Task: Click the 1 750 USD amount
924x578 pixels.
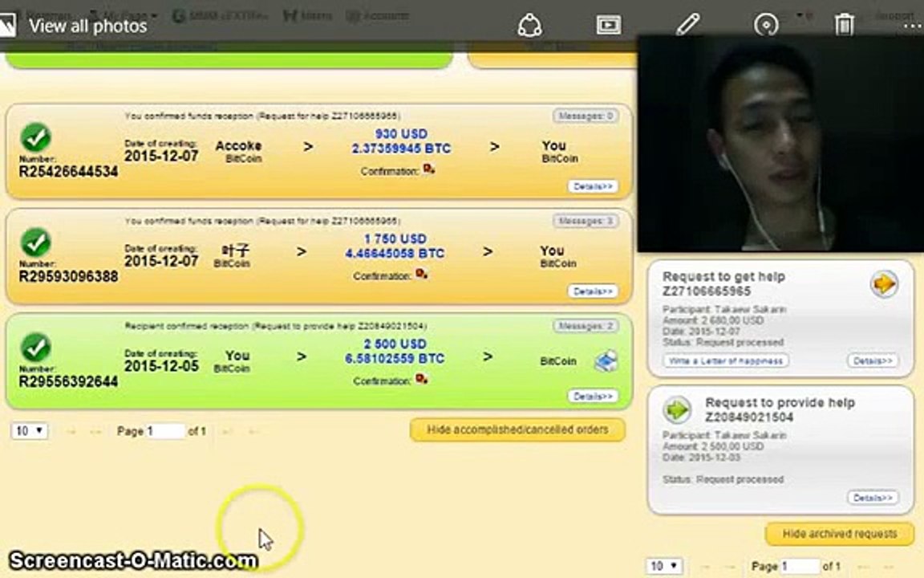Action: coord(395,239)
